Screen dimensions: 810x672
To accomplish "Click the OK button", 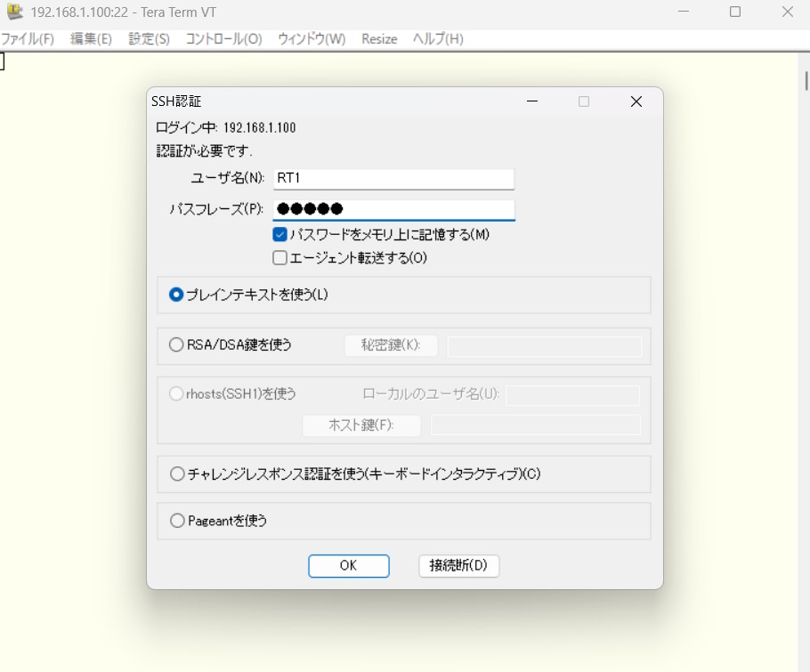I will pos(348,566).
